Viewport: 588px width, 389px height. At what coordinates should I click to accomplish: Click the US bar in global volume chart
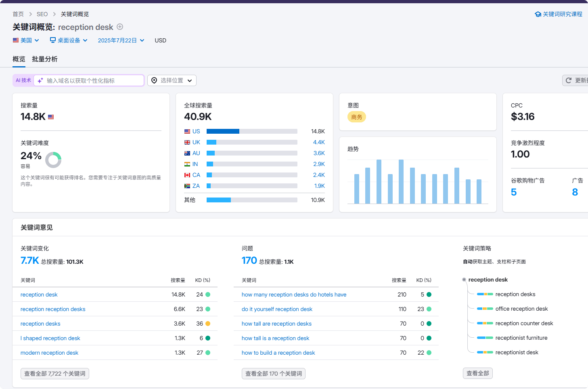(x=223, y=131)
